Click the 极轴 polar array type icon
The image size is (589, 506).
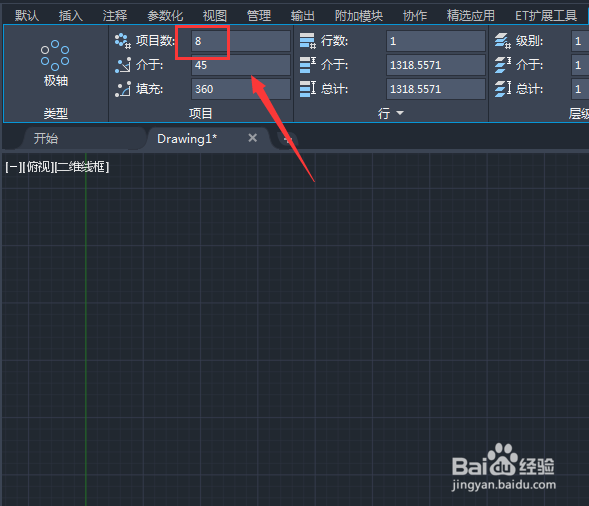coord(55,55)
